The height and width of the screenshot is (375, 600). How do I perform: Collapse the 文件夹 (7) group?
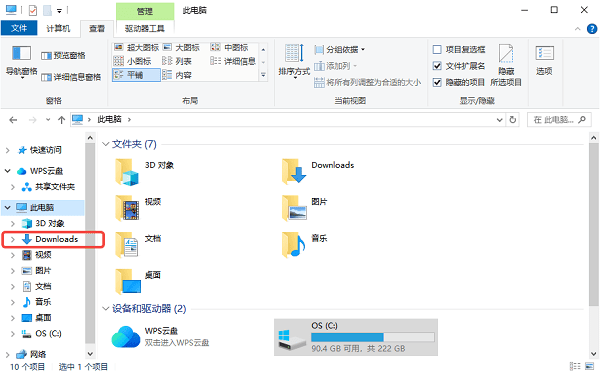106,144
